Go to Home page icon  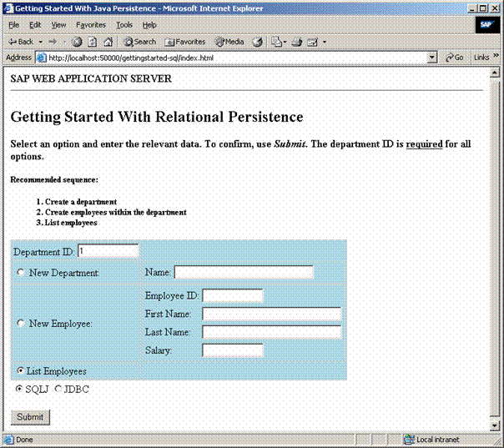coord(108,41)
